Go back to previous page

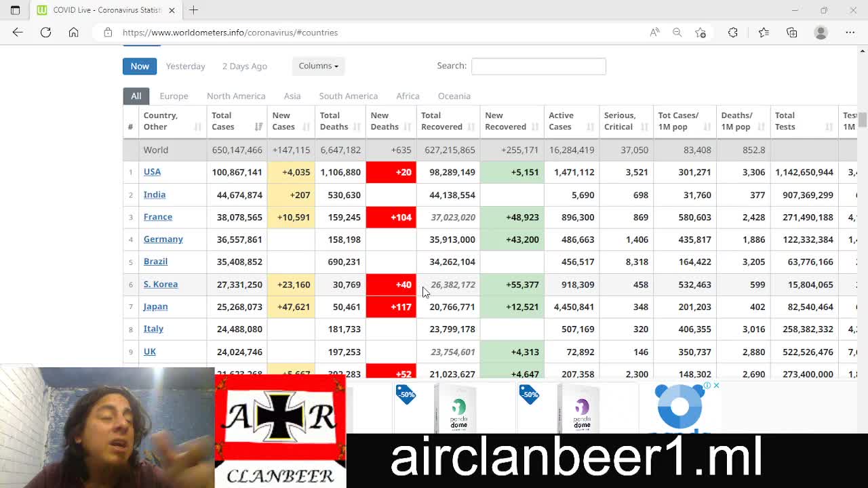click(18, 33)
